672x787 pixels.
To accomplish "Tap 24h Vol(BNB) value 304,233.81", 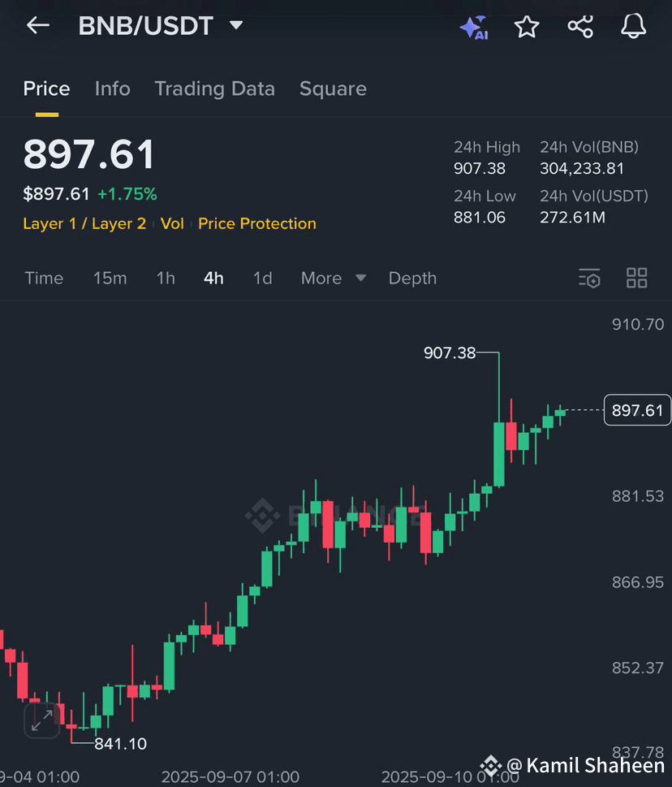I will tap(582, 169).
